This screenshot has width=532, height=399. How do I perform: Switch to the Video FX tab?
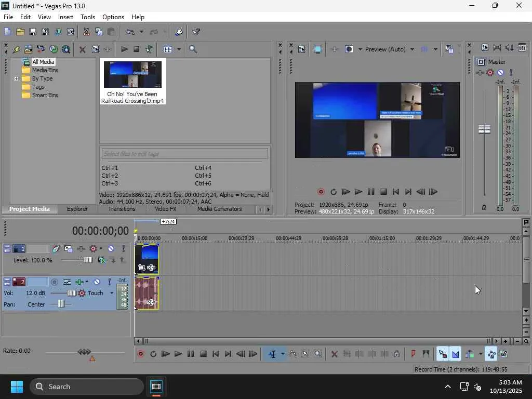coord(166,209)
